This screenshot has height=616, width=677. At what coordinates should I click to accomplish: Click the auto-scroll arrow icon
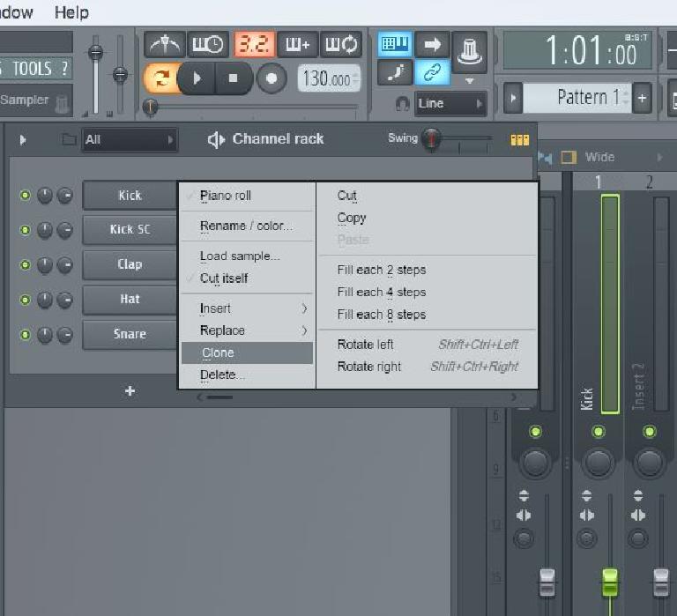432,44
